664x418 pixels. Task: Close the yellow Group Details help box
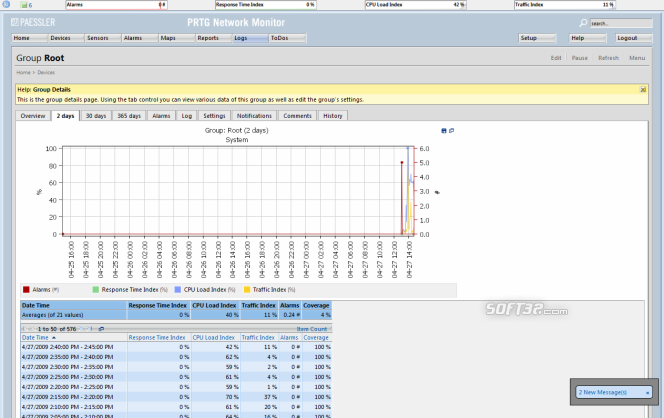pos(643,89)
